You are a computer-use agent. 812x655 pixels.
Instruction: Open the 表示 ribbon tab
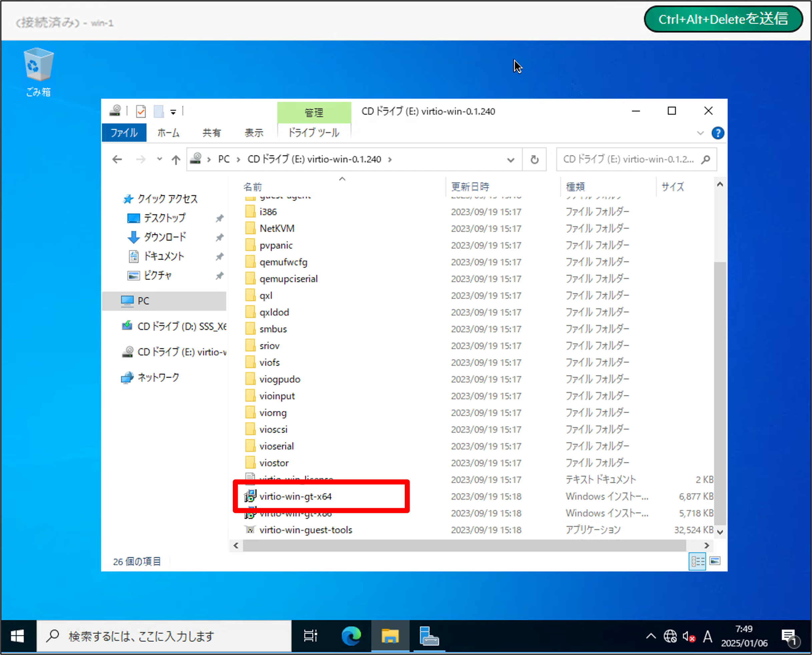tap(254, 133)
